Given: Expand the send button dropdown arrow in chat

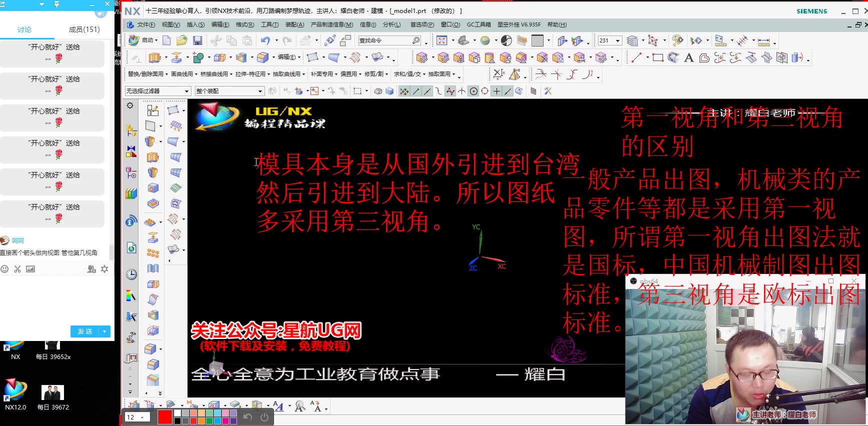Looking at the screenshot, I should point(104,331).
